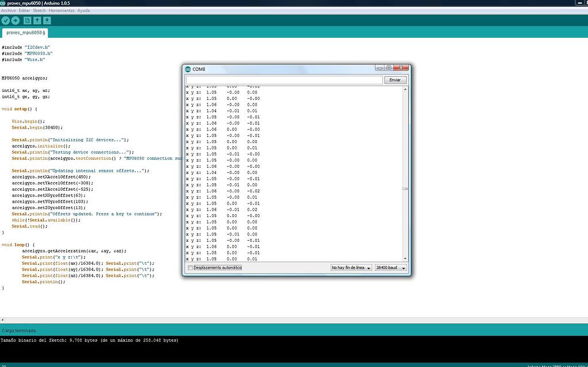Screen dimensions: 588x367
Task: Click the 'int16_t gx, gy, gz;' line
Action: [x=26, y=96]
